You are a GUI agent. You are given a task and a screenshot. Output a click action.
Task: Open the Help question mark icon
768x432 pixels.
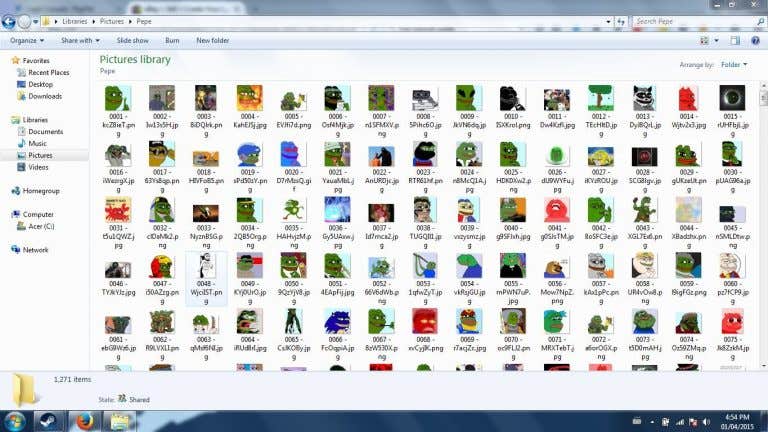click(755, 41)
